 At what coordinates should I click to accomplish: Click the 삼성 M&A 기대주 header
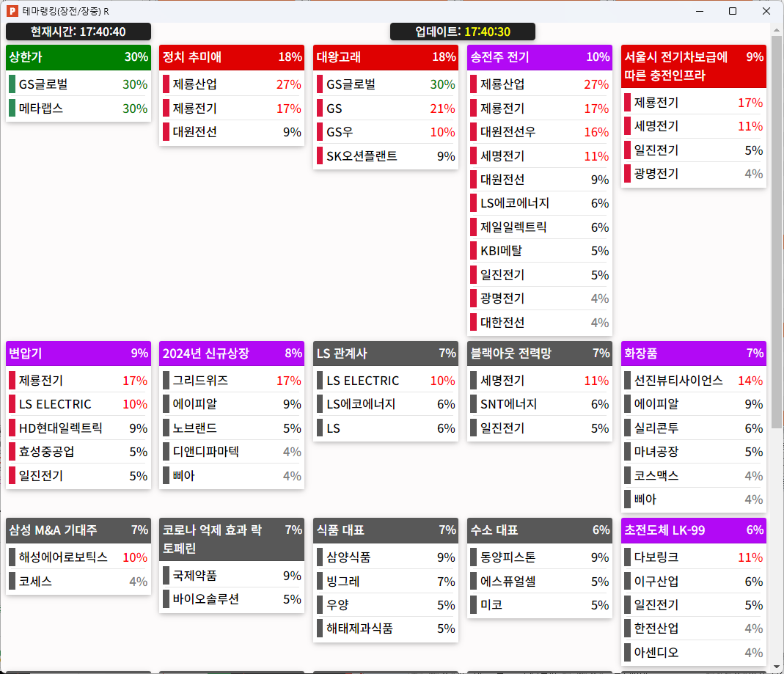(x=78, y=530)
